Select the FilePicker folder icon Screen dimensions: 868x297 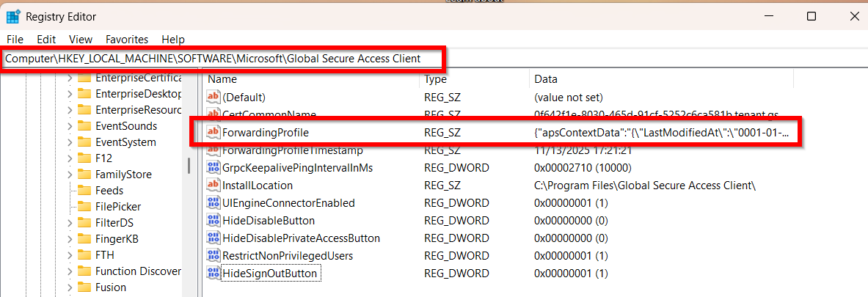tap(84, 207)
